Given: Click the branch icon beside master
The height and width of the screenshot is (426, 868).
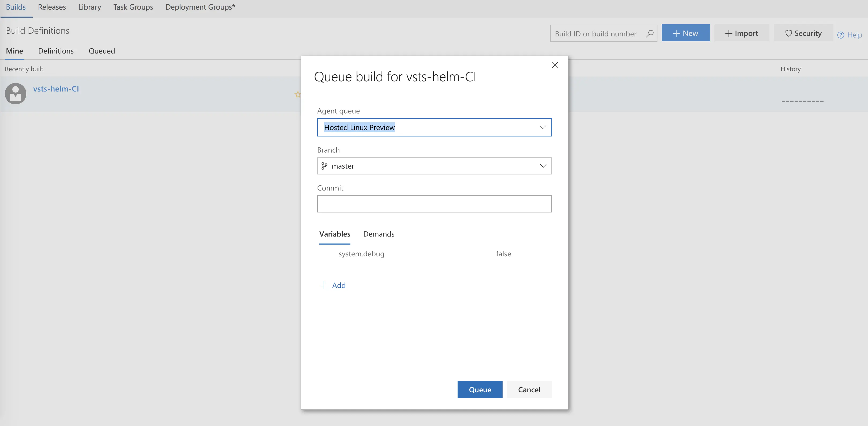Looking at the screenshot, I should coord(324,166).
